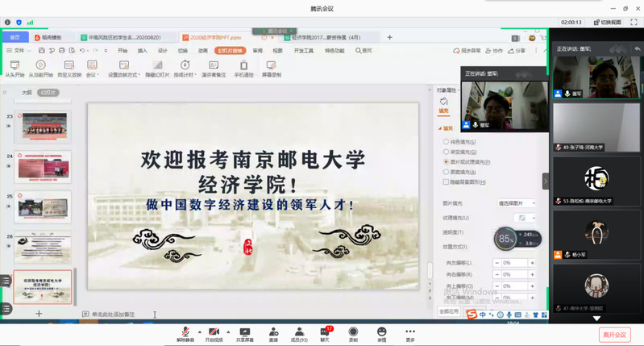Screen dimensions: 644x346
Task: Open the chat (聊天) panel
Action: tap(326, 331)
